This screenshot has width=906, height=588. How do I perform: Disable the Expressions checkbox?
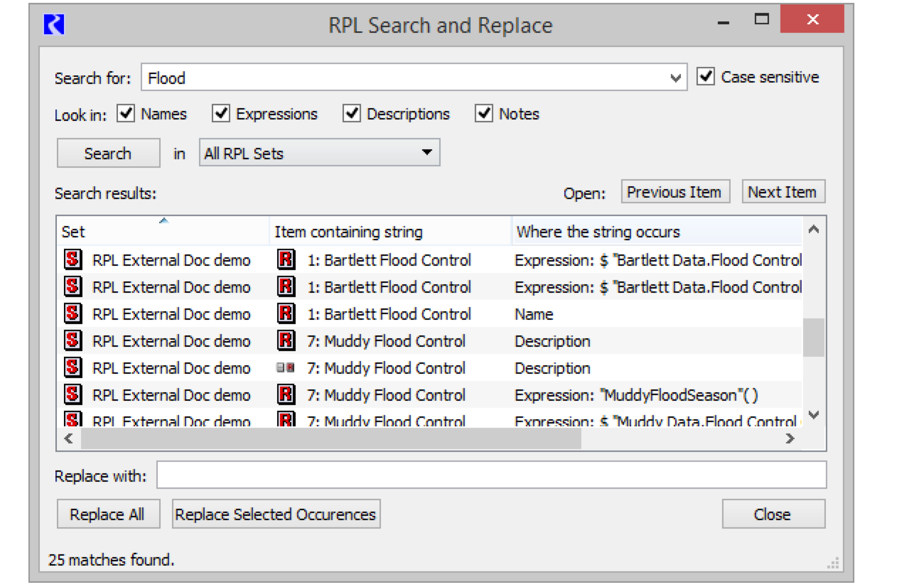click(221, 114)
